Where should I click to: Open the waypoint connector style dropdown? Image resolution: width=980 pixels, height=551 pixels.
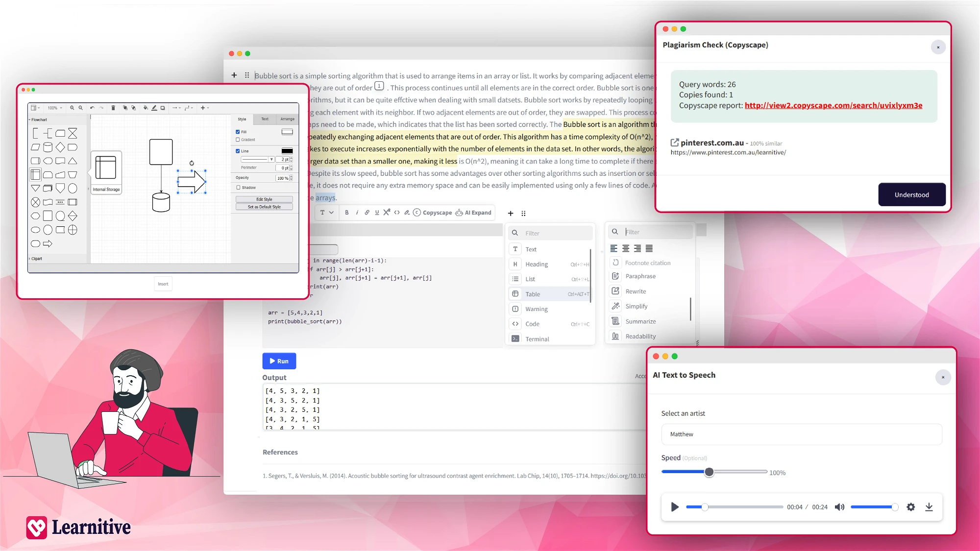(x=189, y=108)
